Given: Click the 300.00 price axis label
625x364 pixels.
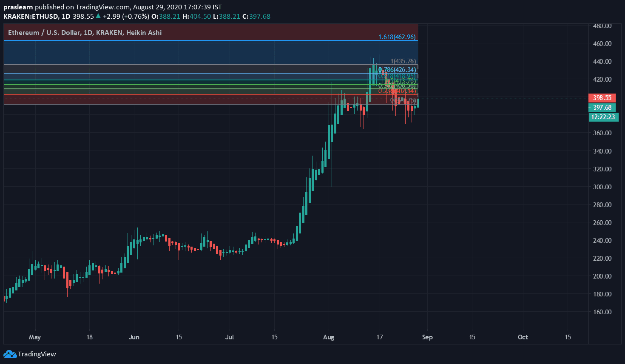Looking at the screenshot, I should coord(602,187).
